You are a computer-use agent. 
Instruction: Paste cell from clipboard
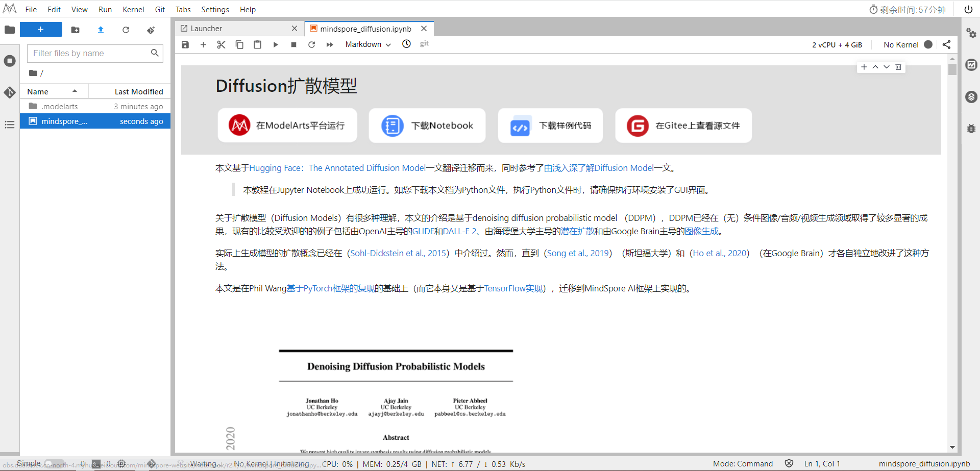(x=258, y=44)
